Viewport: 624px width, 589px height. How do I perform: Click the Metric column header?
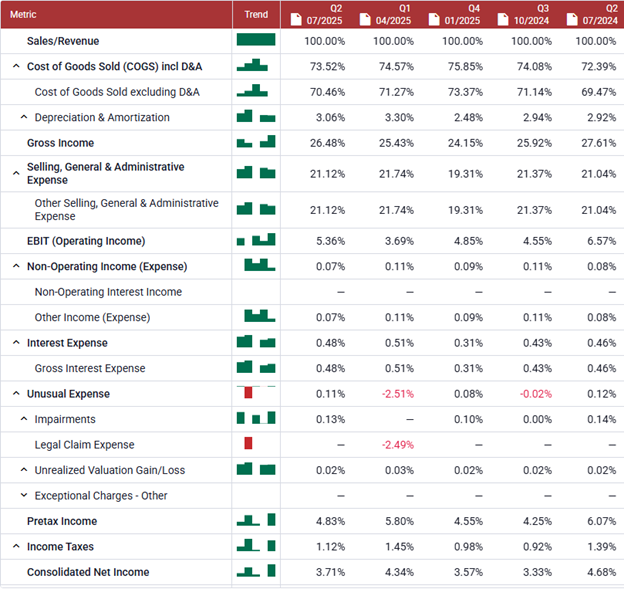point(24,14)
